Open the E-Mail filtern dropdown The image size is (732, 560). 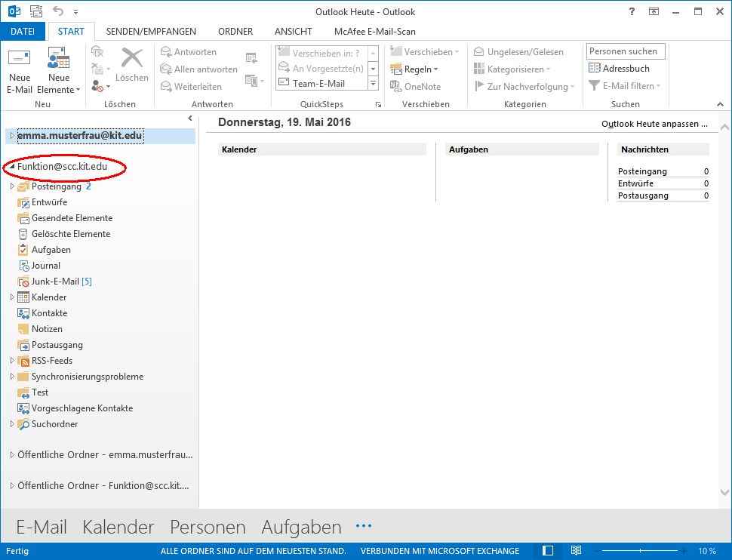625,86
